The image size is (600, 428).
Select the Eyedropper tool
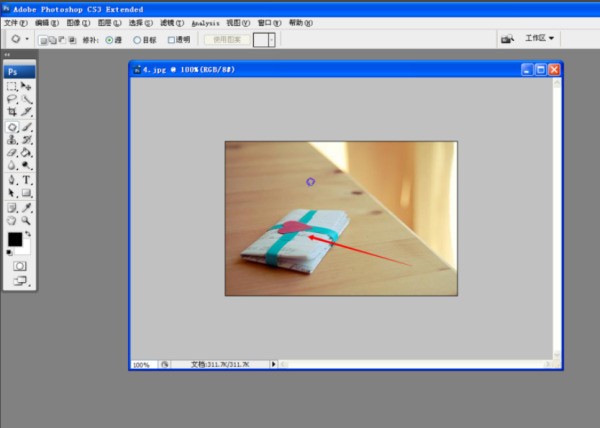[26, 208]
